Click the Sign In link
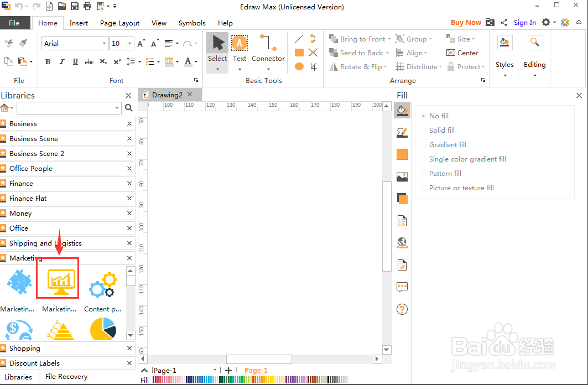588x385 pixels. (524, 23)
